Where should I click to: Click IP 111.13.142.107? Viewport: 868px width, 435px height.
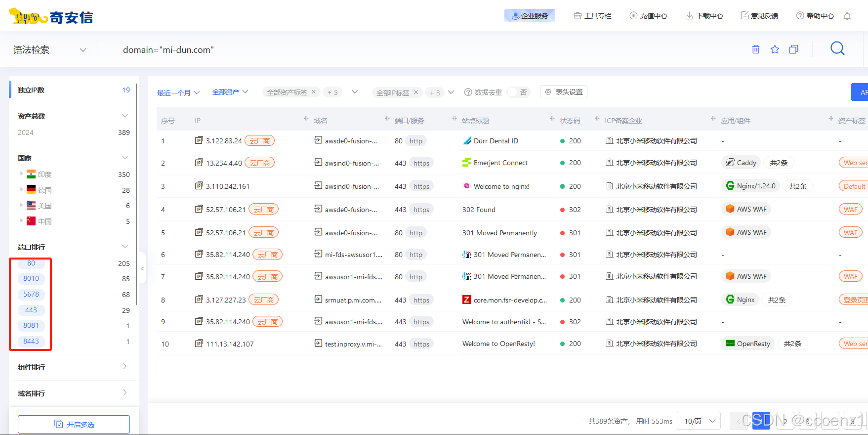[230, 344]
